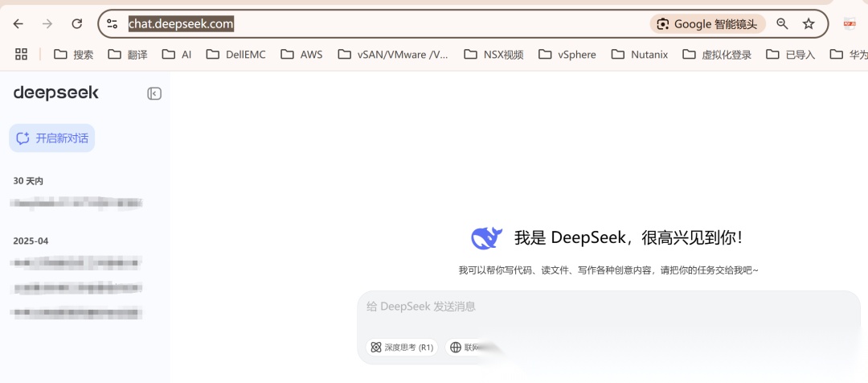Open the third blurred chat under 2025-04
Viewport: 868px width, 383px height.
click(x=76, y=313)
